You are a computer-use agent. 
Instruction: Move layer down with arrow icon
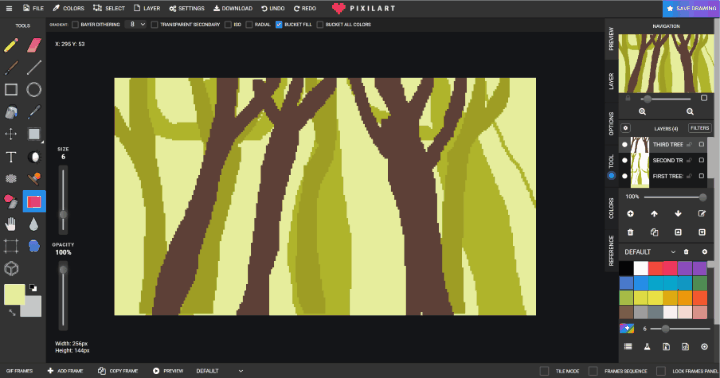coord(678,214)
